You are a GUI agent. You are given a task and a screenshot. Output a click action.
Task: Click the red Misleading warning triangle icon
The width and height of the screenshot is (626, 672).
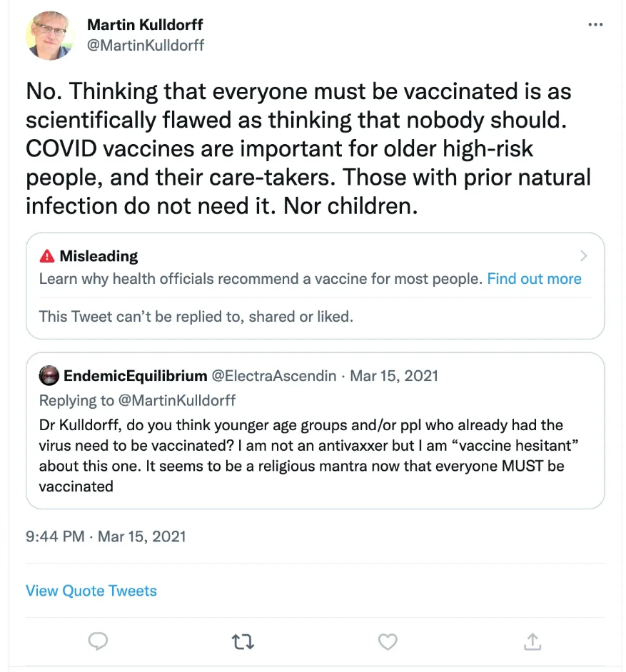pos(46,256)
